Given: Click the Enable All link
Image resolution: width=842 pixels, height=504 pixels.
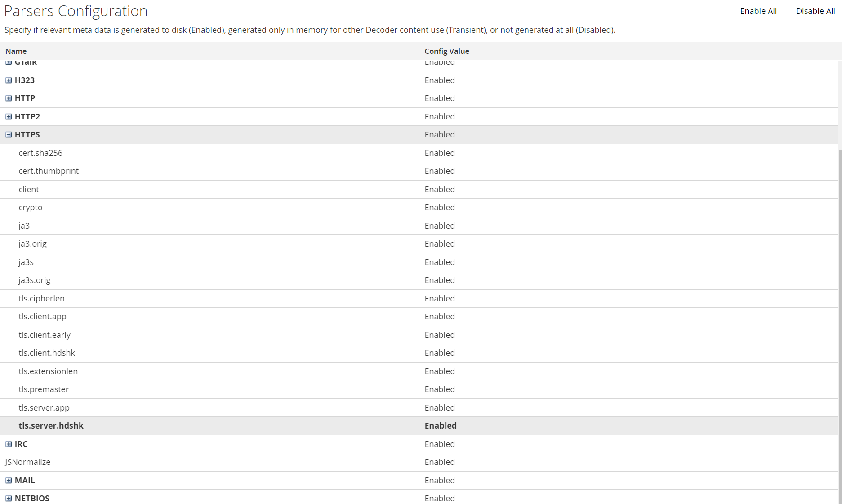Looking at the screenshot, I should [758, 11].
